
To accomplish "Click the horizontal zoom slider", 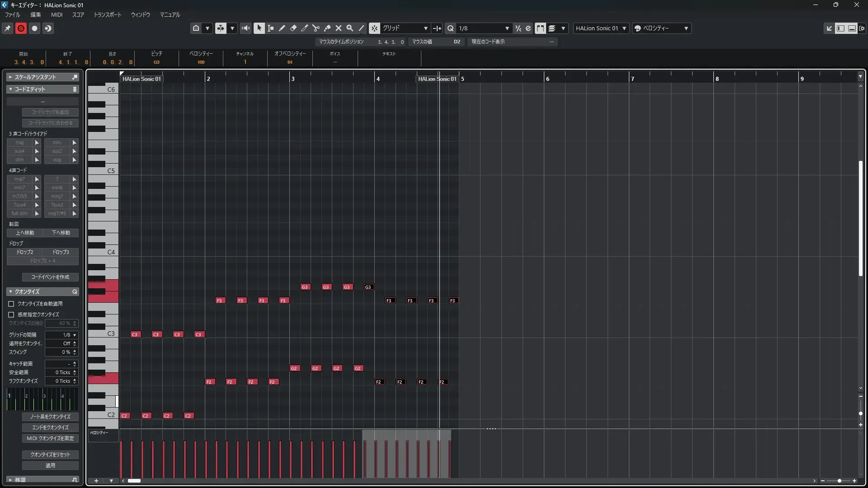I will tap(839, 481).
